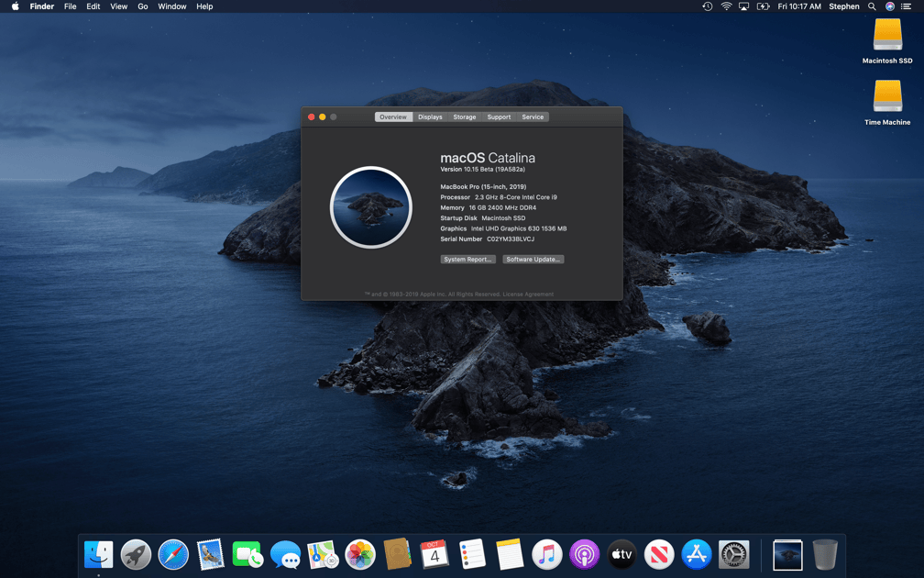
Task: Click the MacBook Pro (15-inch, 2019) text
Action: click(483, 186)
